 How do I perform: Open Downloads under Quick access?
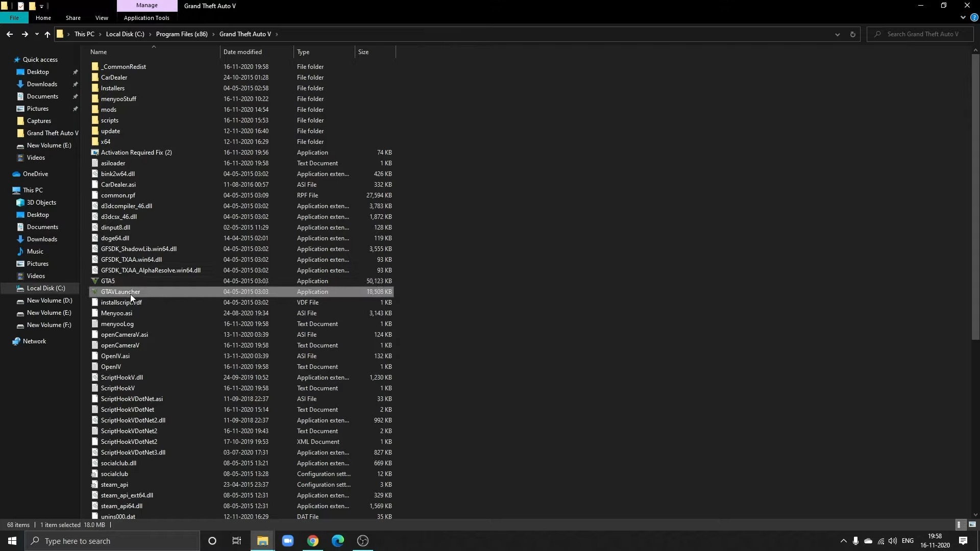[42, 84]
